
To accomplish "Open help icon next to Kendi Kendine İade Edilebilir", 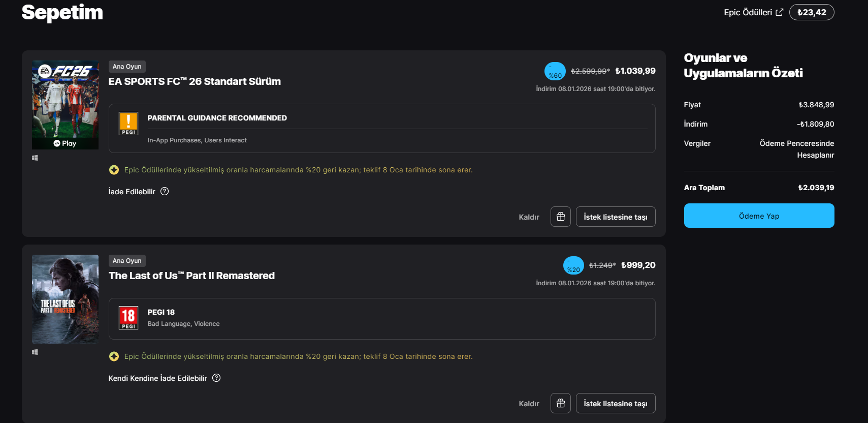I will pyautogui.click(x=216, y=378).
